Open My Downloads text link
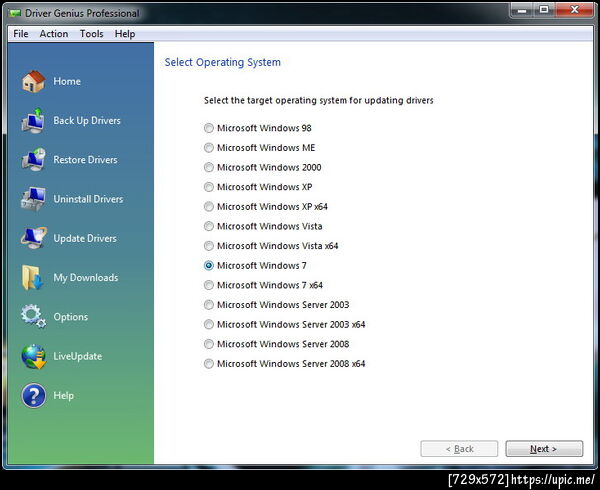The height and width of the screenshot is (490, 600). pyautogui.click(x=86, y=278)
